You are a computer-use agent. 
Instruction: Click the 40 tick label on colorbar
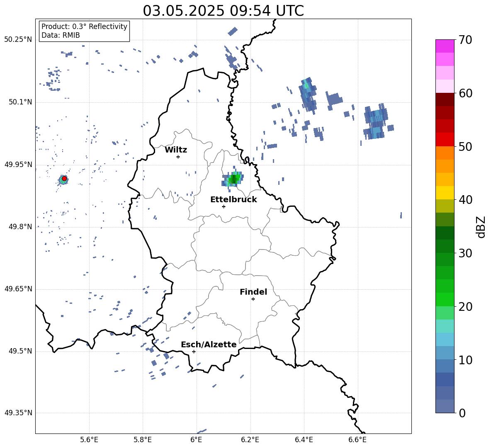[465, 200]
